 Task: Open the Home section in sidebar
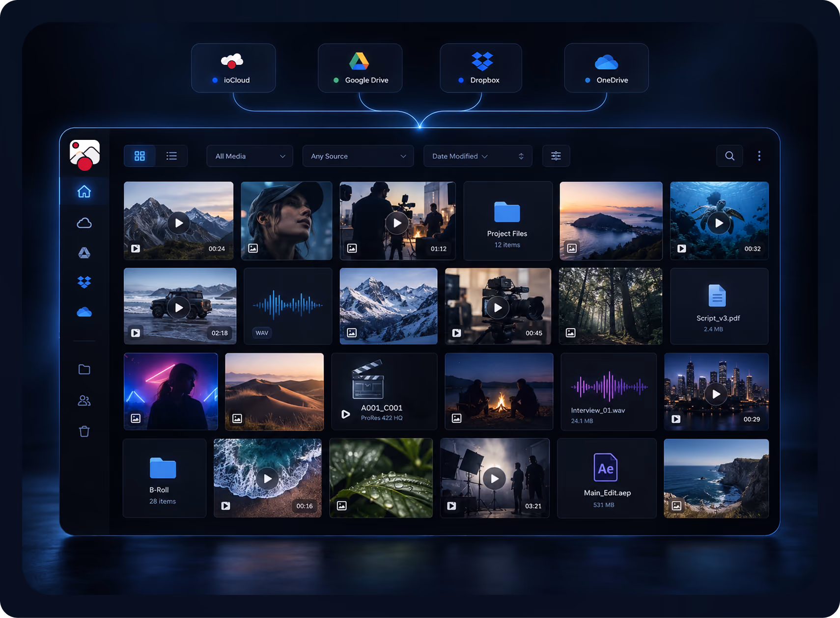point(84,191)
